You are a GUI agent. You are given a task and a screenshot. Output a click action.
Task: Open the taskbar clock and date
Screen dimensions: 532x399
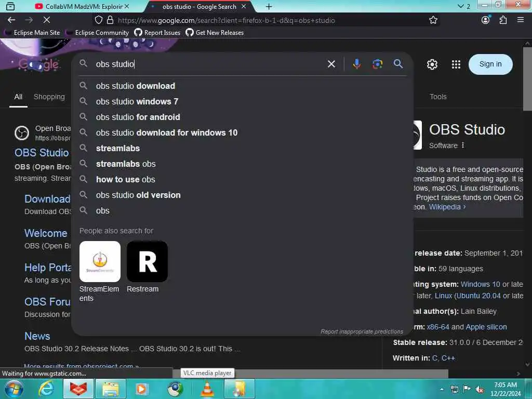[506, 389]
